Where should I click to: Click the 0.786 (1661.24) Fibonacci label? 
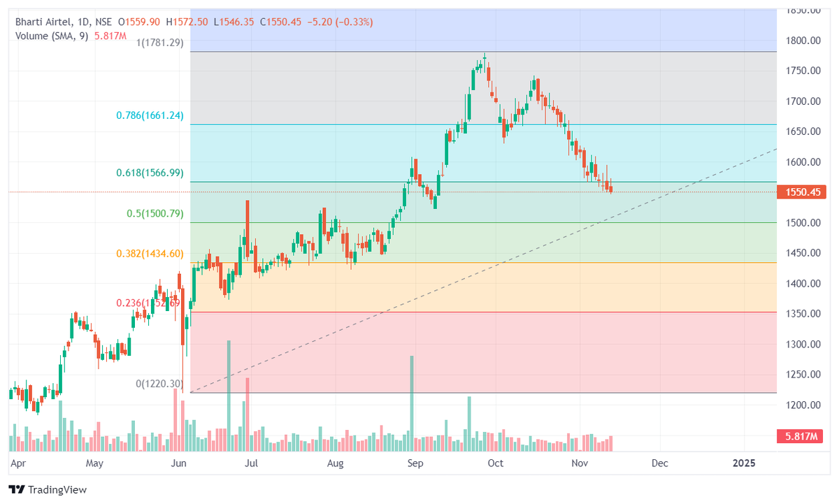pyautogui.click(x=150, y=115)
